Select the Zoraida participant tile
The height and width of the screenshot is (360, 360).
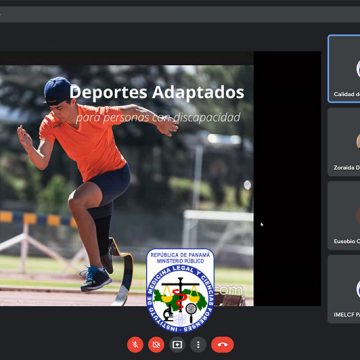pyautogui.click(x=344, y=142)
